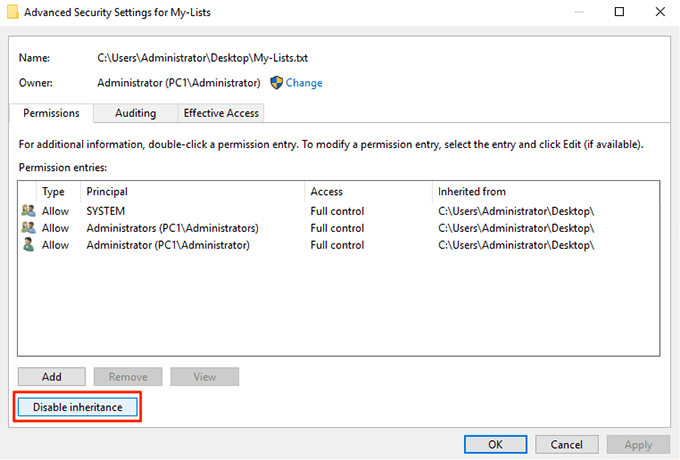
Task: Maximize the Advanced Security Settings window
Action: click(x=619, y=12)
